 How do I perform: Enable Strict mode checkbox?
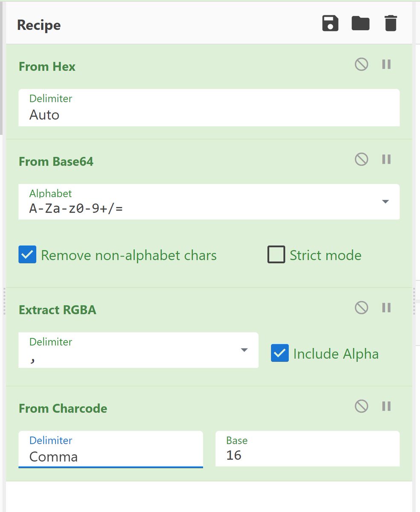point(276,255)
